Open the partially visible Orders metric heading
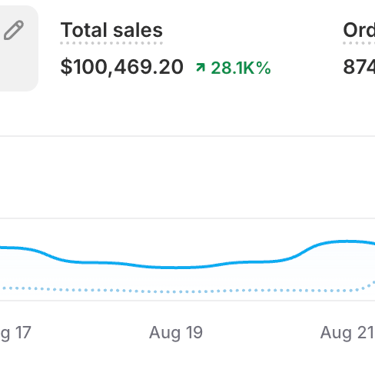Screen dimensions: 375x366 (x=359, y=30)
